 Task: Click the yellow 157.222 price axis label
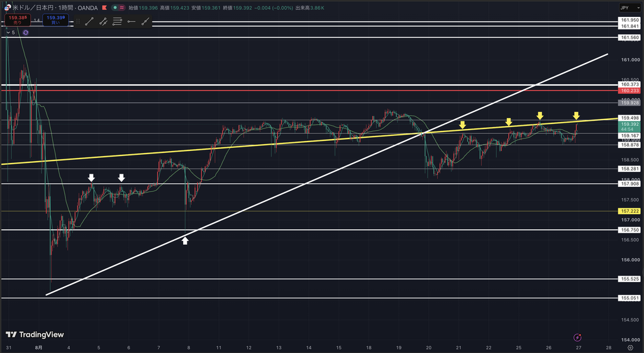[x=630, y=211]
